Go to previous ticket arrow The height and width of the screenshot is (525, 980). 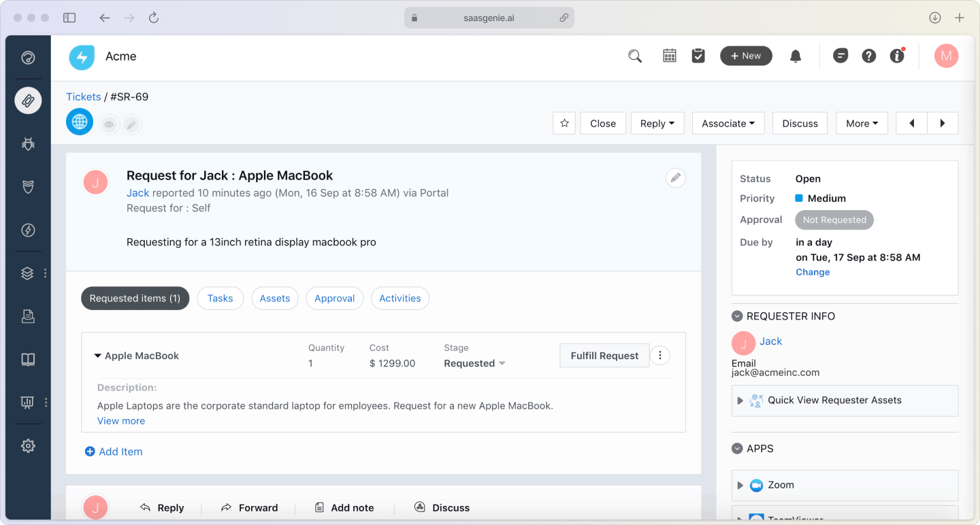click(x=912, y=123)
